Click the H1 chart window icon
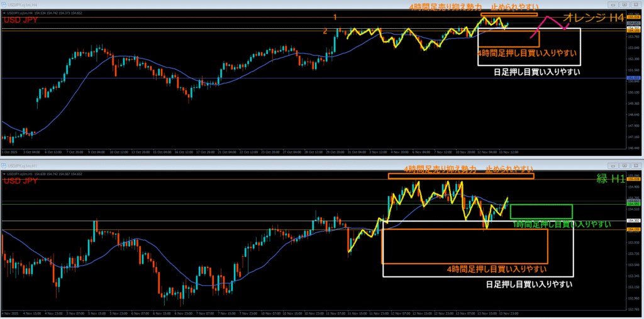644x319 pixels. [3, 165]
